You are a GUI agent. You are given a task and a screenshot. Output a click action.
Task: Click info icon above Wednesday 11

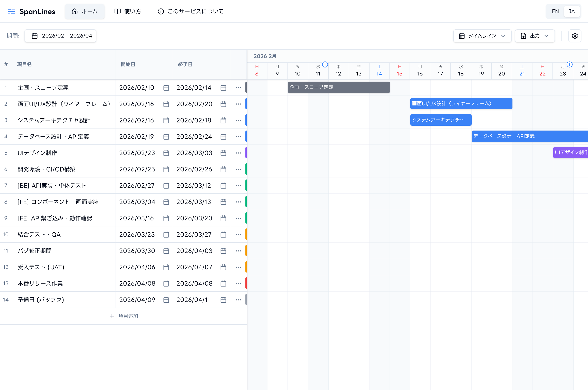(325, 64)
